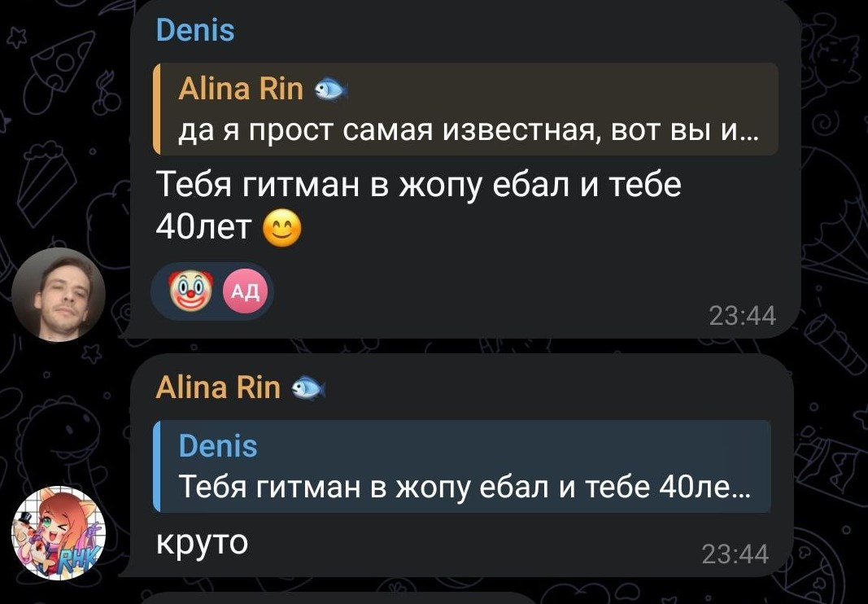Open the profile photo next to Denis's message
The image size is (868, 604).
(59, 294)
